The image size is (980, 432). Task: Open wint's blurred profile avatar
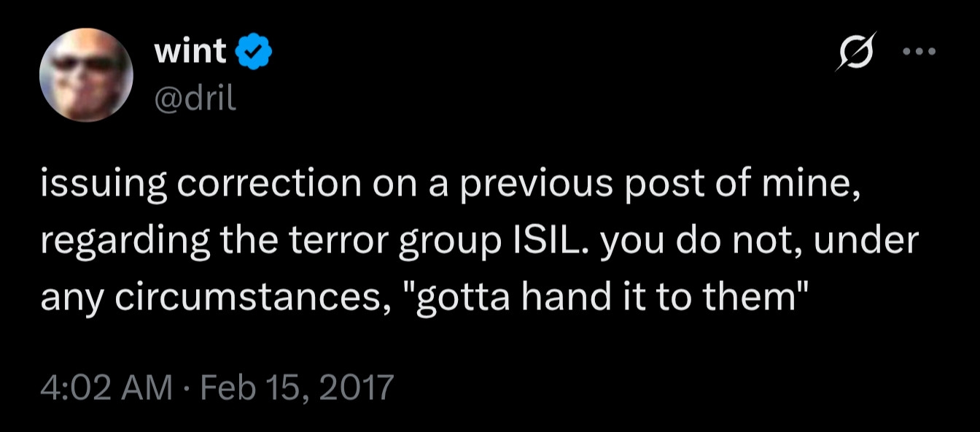87,74
